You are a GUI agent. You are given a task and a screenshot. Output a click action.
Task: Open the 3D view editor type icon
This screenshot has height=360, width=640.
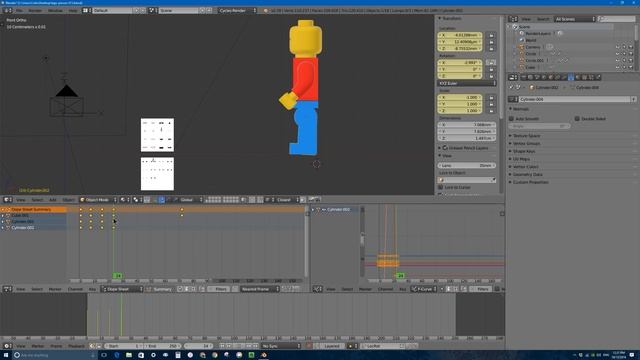point(7,200)
